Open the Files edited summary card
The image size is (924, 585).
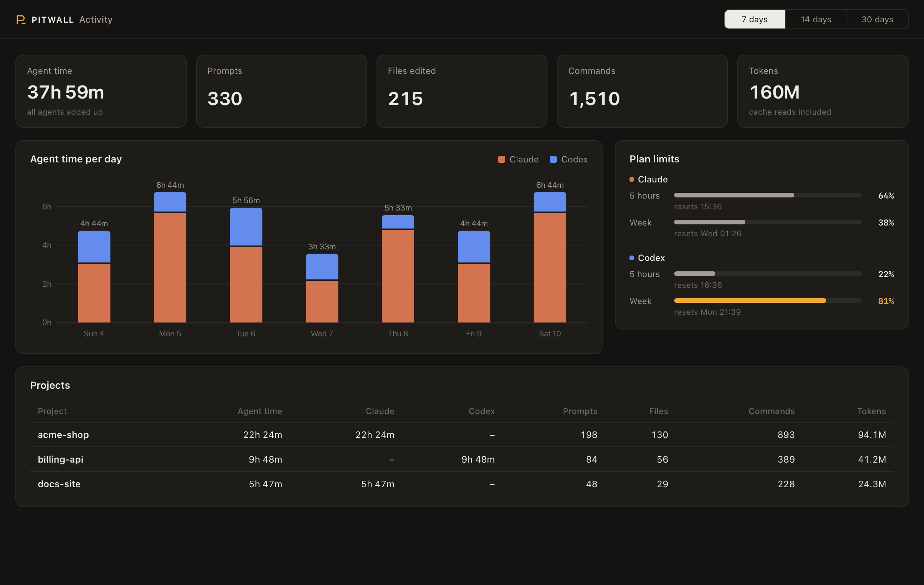point(462,91)
